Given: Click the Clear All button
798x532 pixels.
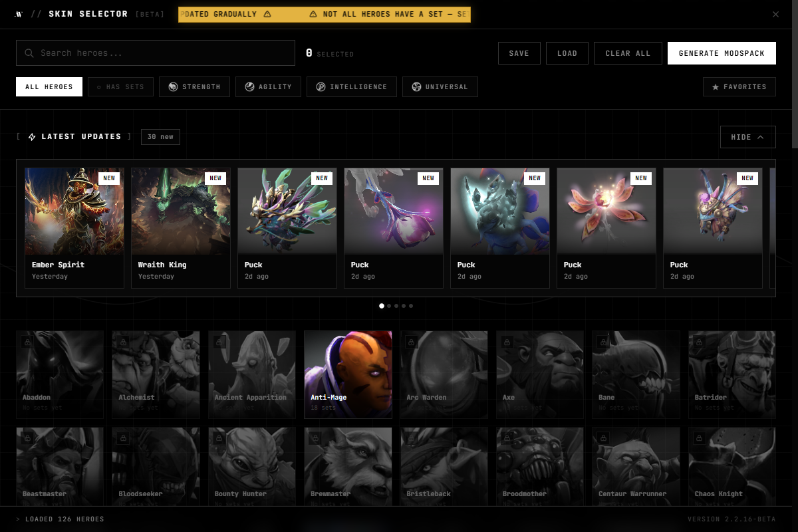Looking at the screenshot, I should [x=628, y=53].
